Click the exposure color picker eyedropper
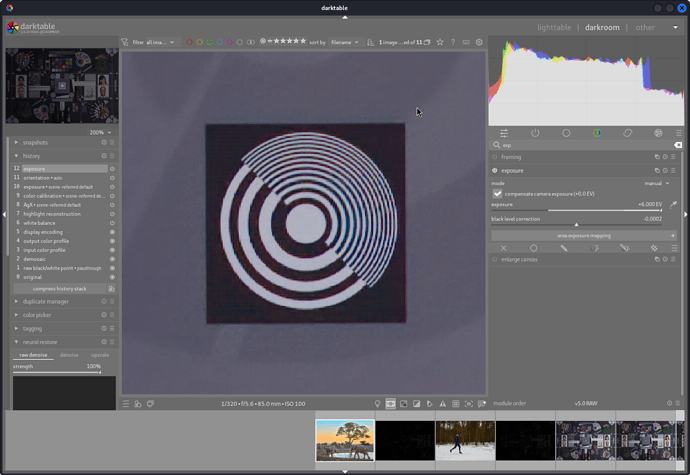The height and width of the screenshot is (475, 690). pyautogui.click(x=673, y=205)
